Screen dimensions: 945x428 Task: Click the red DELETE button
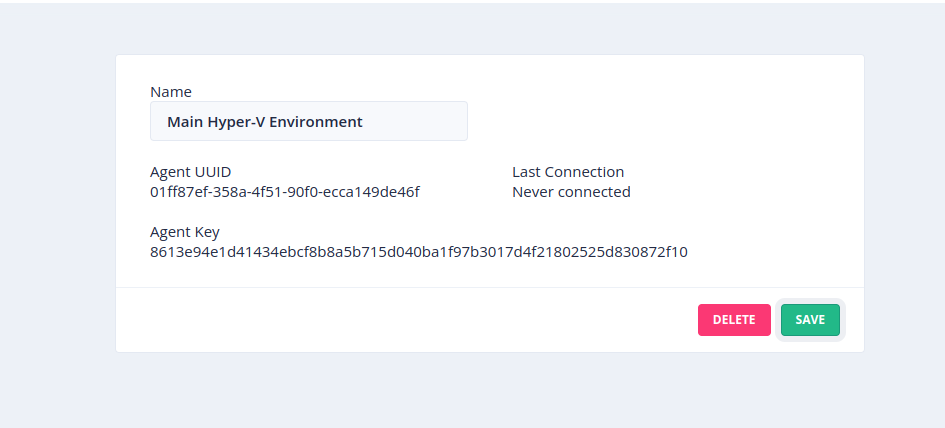[x=734, y=320]
